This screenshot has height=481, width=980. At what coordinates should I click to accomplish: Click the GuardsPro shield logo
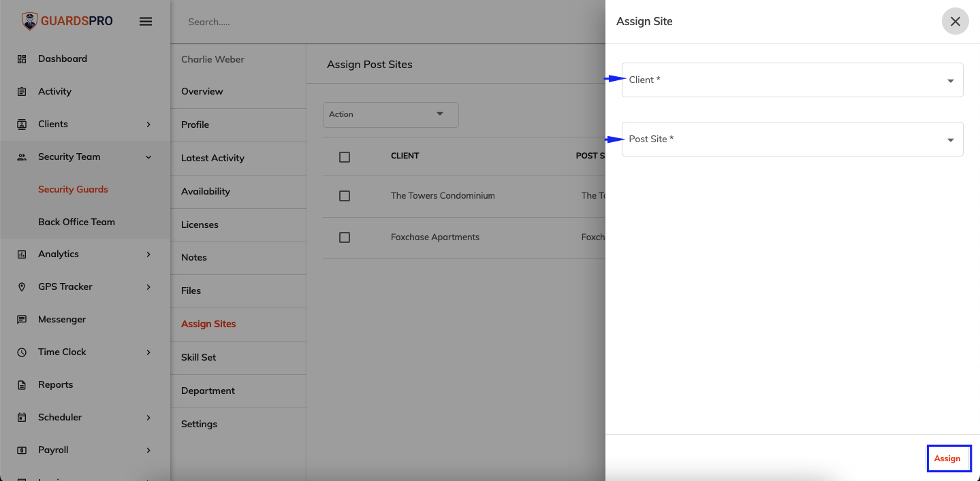[29, 21]
